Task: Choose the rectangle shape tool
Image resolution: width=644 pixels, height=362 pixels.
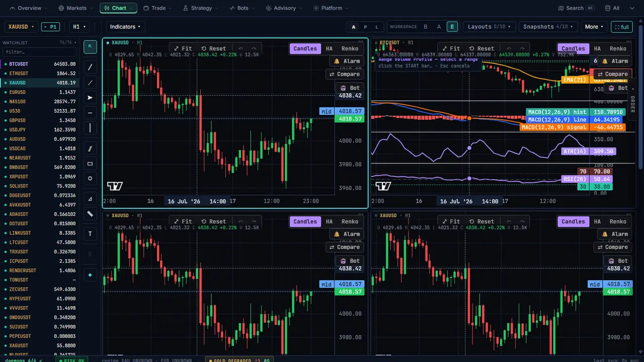Action: coord(90,163)
